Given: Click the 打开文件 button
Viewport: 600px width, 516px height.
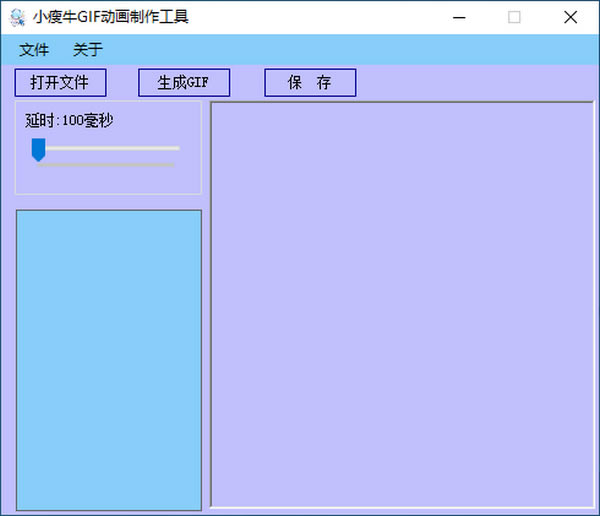Looking at the screenshot, I should [60, 83].
